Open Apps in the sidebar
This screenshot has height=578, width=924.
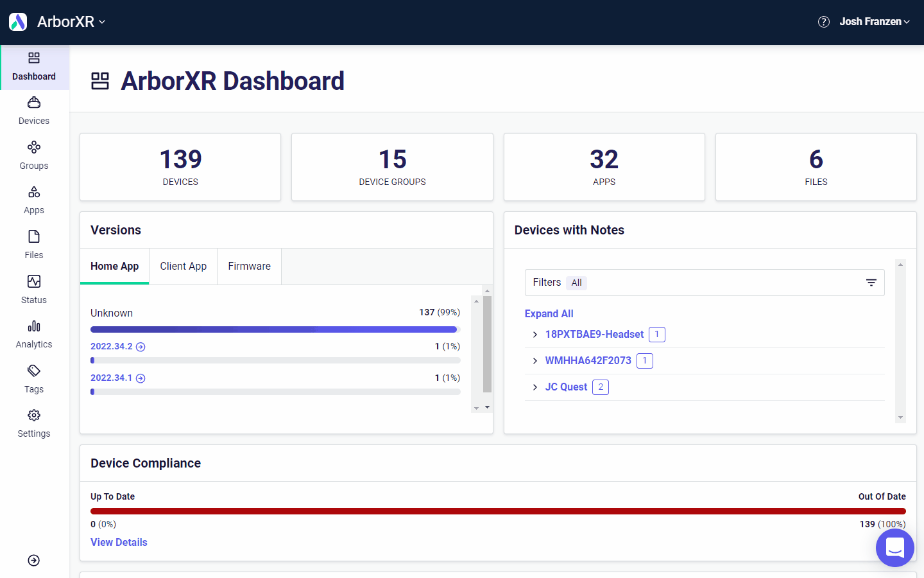click(34, 201)
